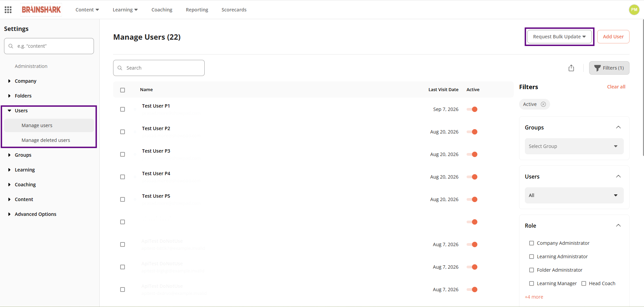The image size is (644, 307).
Task: Expand the Advanced Options tree item
Action: pos(9,214)
